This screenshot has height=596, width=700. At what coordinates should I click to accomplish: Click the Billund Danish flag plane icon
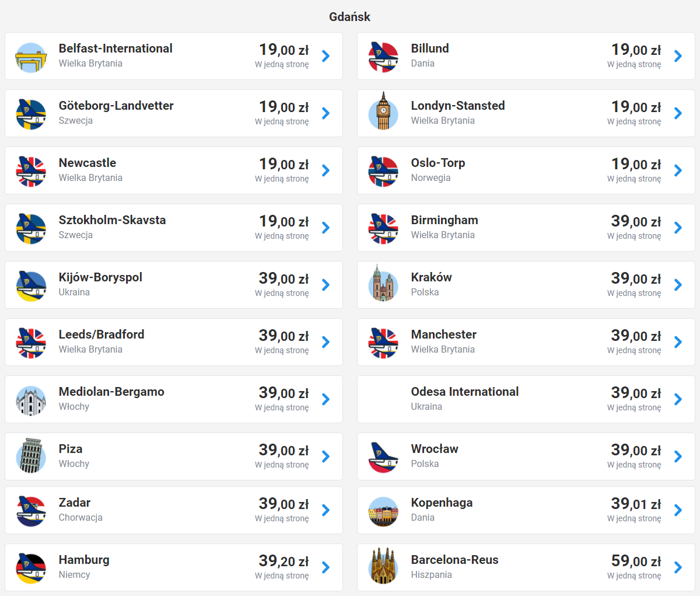(x=383, y=57)
